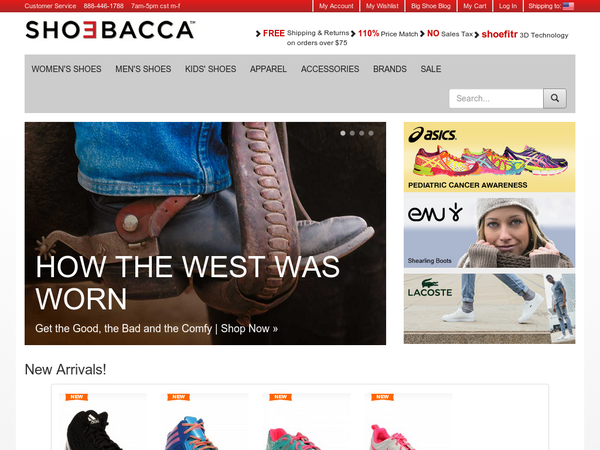The image size is (600, 450).
Task: Go to My Cart
Action: pos(475,6)
